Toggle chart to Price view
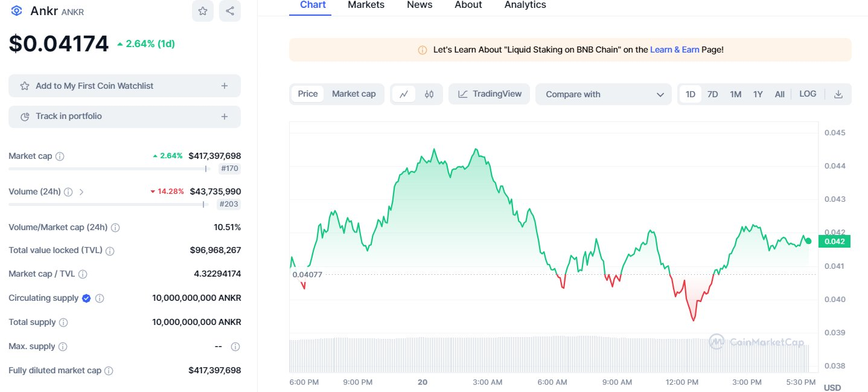This screenshot has width=868, height=392. (x=308, y=94)
